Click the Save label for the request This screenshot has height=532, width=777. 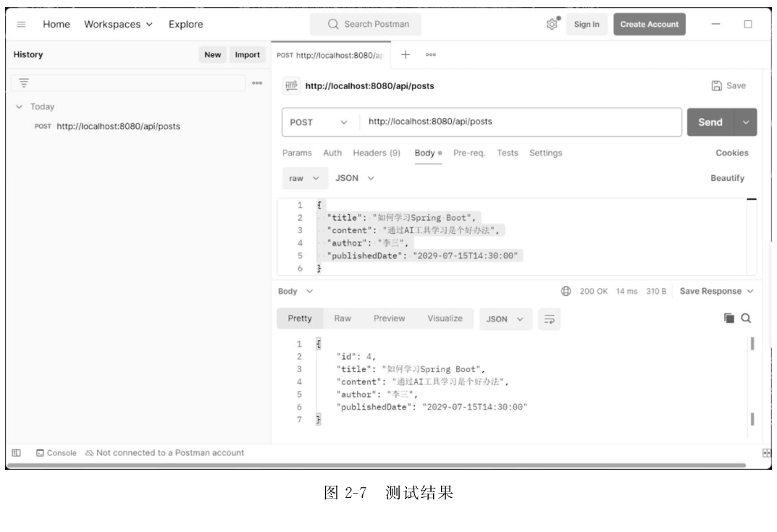pos(736,85)
